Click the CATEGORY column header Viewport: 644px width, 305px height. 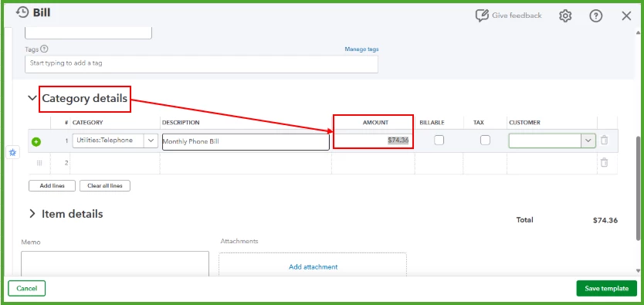87,122
